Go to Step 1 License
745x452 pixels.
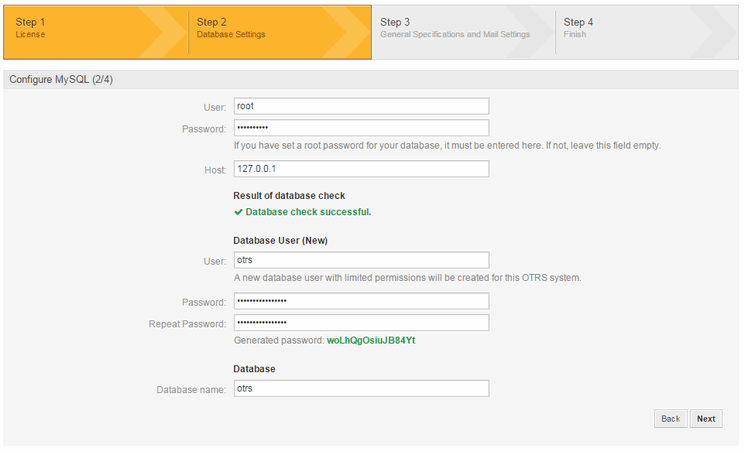click(30, 28)
